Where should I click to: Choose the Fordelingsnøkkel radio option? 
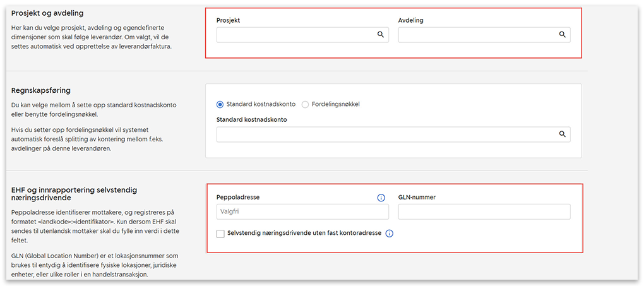(306, 104)
